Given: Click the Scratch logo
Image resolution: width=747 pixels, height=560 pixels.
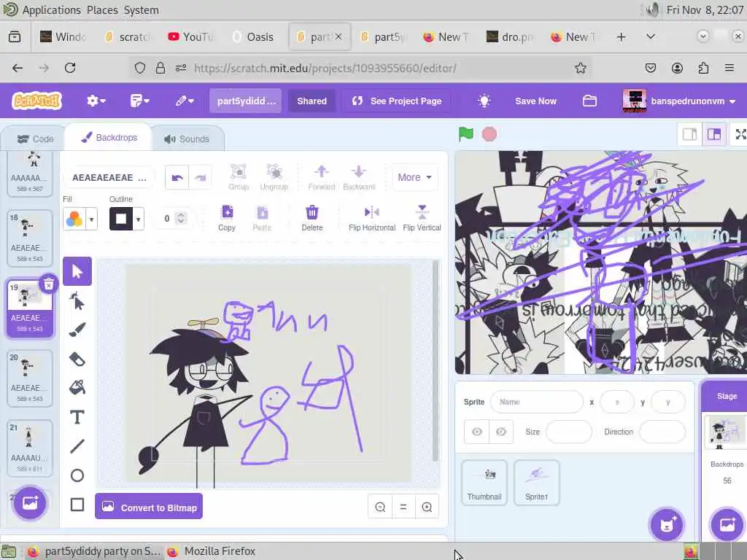Looking at the screenshot, I should 36,101.
